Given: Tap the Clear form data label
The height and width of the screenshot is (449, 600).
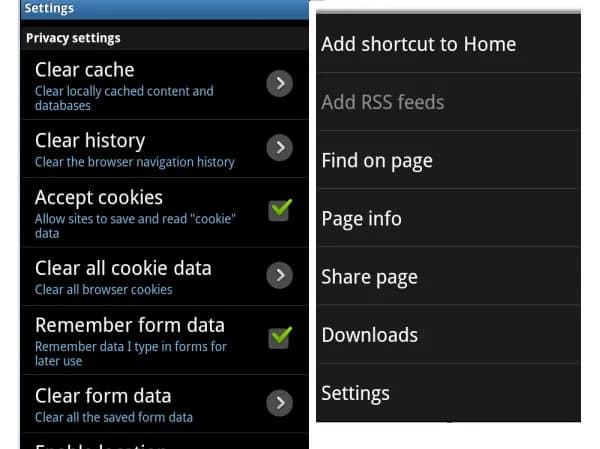Looking at the screenshot, I should (103, 396).
